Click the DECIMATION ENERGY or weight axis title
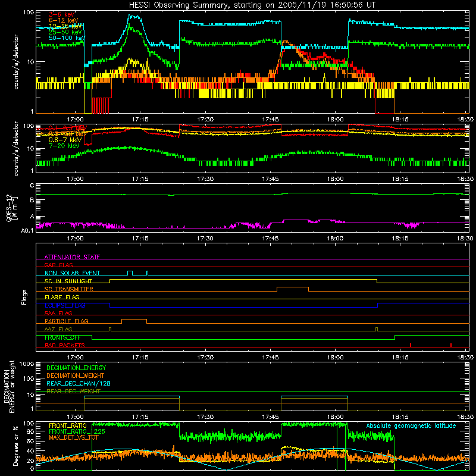 (9, 387)
